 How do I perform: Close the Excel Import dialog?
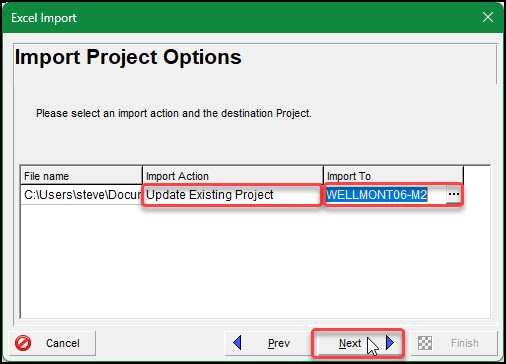click(488, 17)
